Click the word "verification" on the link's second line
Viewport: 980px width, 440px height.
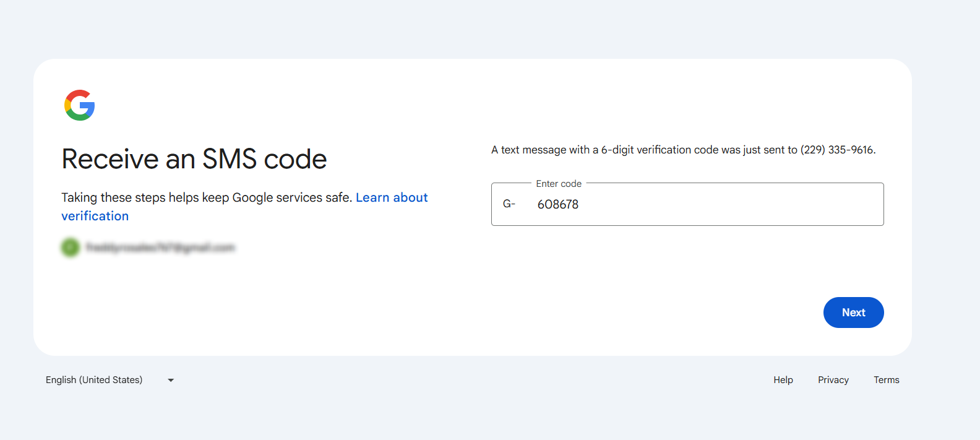click(x=95, y=216)
